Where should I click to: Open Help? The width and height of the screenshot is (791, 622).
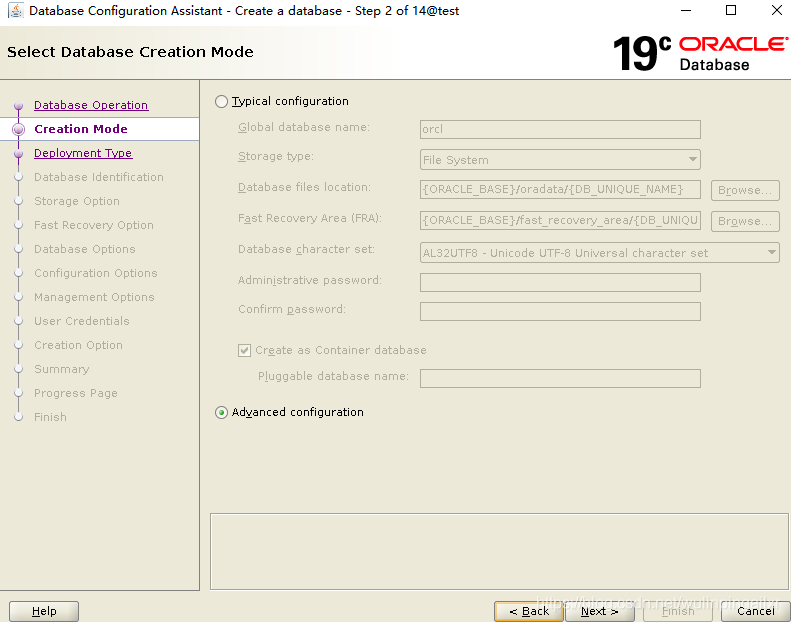click(44, 611)
